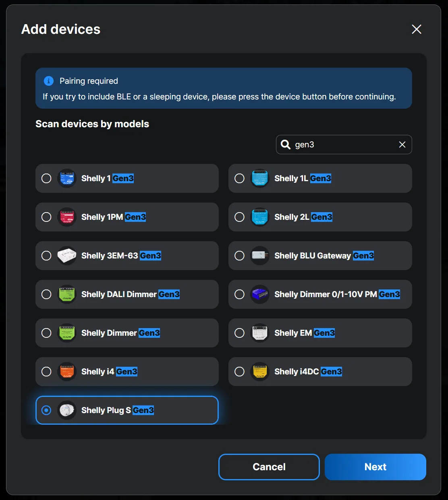Click the 'Shelly Plug S Gen3' label

click(x=118, y=410)
